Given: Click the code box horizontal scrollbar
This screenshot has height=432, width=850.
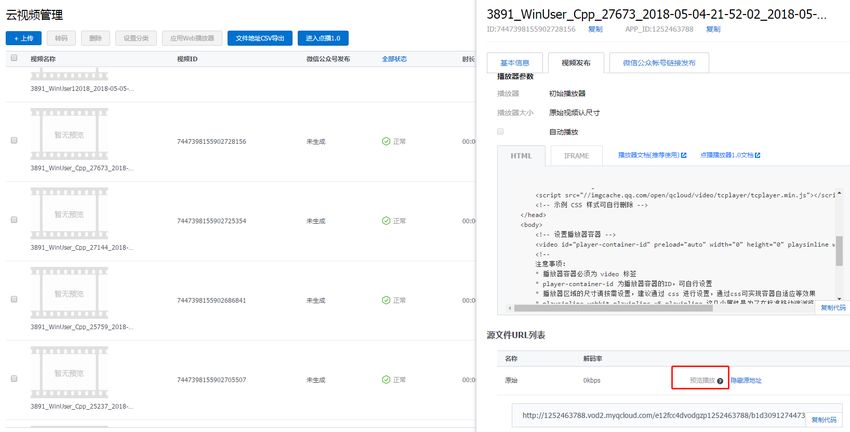Looking at the screenshot, I should tap(613, 308).
